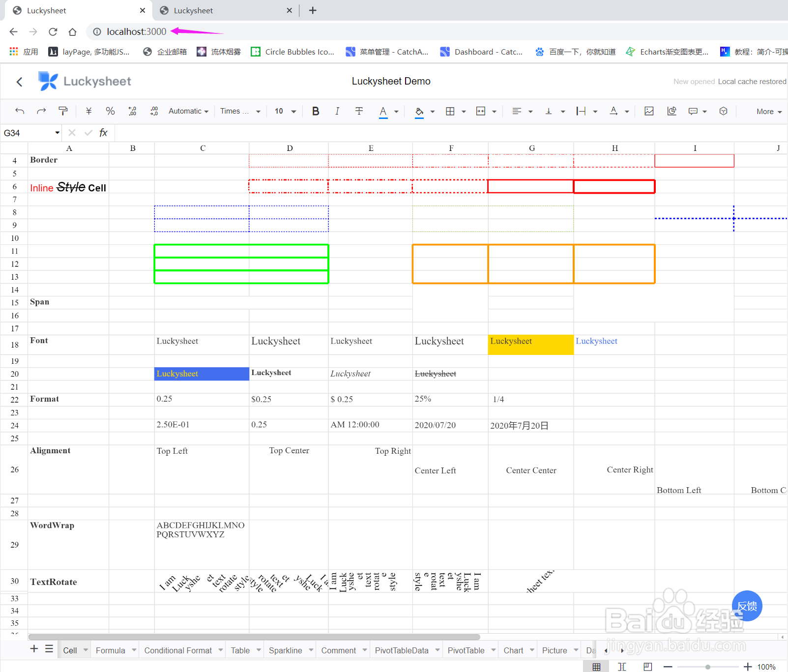Screen dimensions: 788x672
Task: Open the 企业邮箱 bookmark
Action: (165, 52)
